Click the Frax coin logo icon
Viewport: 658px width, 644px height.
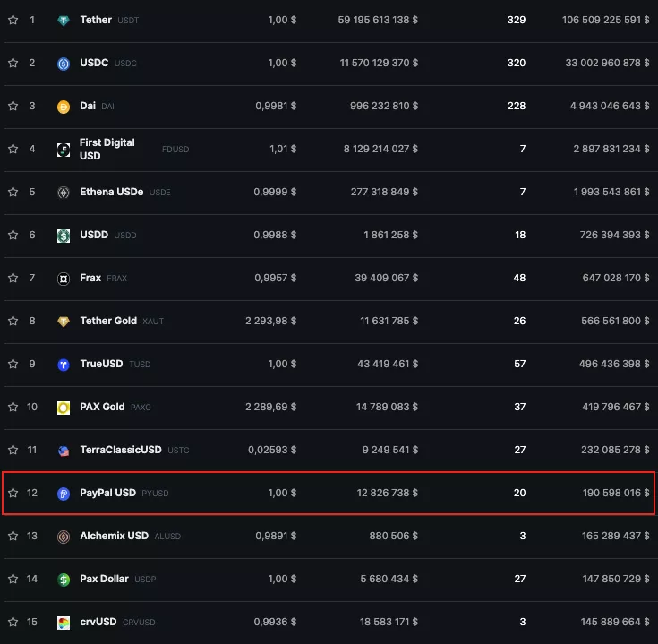click(64, 279)
